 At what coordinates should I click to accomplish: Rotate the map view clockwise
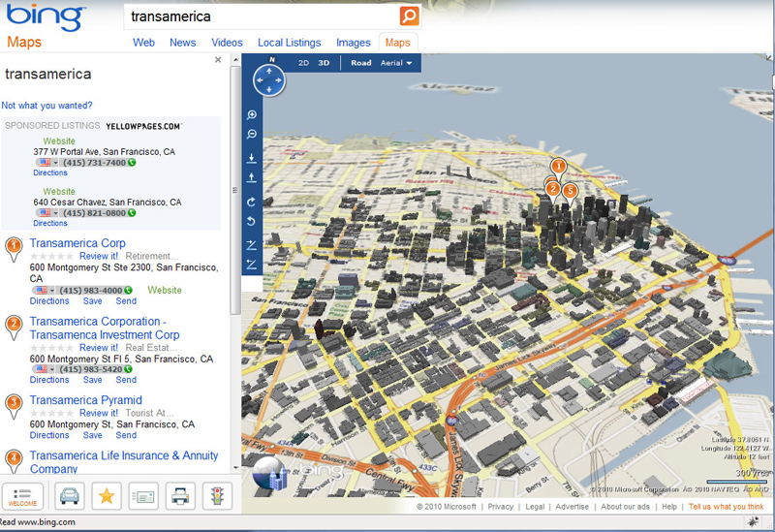[252, 202]
